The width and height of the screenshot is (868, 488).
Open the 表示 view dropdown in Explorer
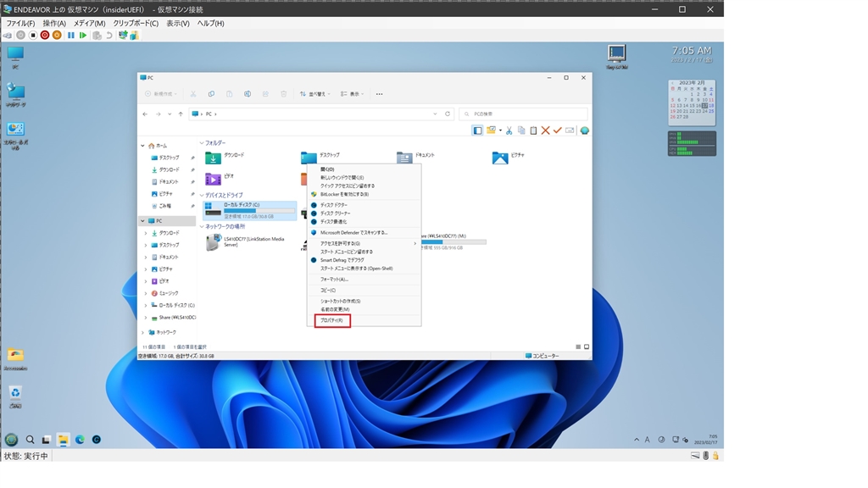click(x=352, y=94)
